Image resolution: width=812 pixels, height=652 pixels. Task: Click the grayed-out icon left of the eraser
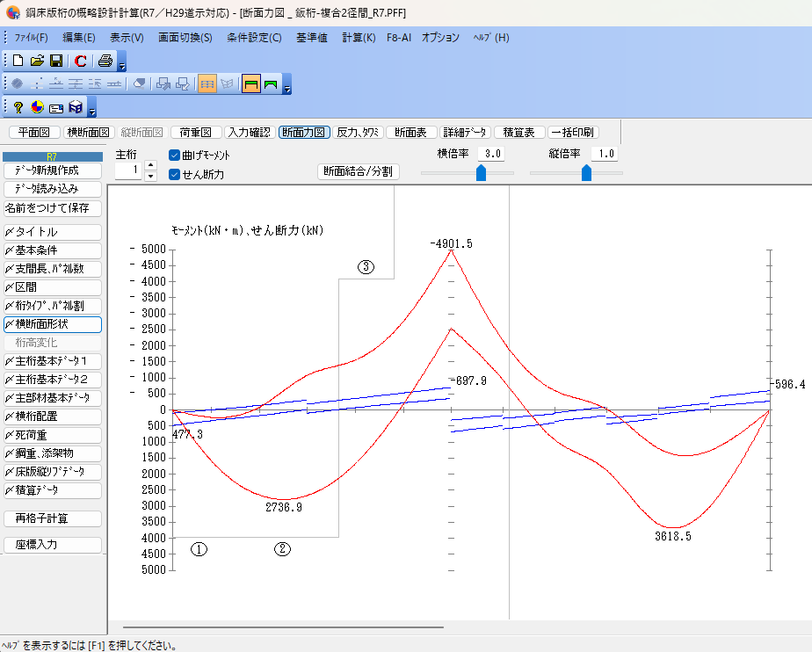[114, 83]
